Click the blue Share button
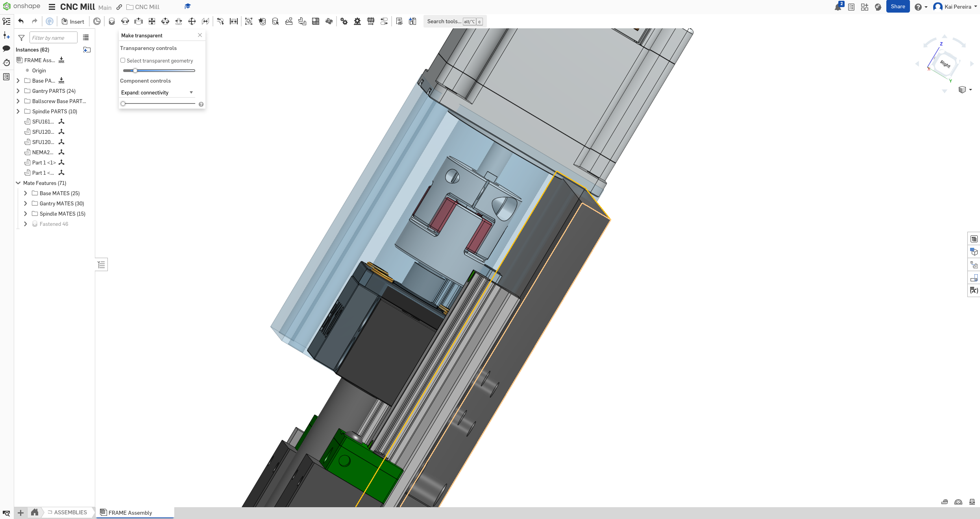 click(x=898, y=6)
